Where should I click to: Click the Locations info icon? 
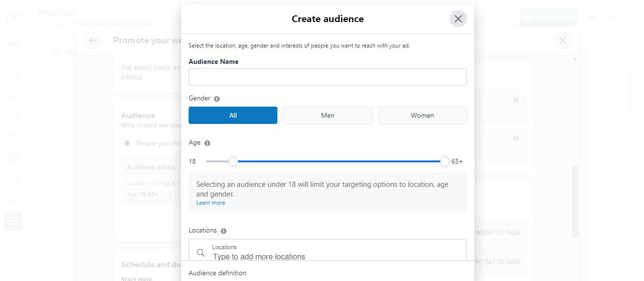[224, 231]
